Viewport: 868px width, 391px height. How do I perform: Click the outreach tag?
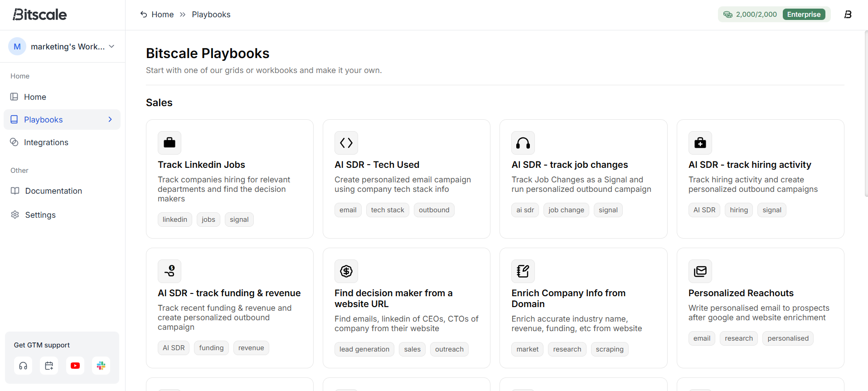(449, 349)
